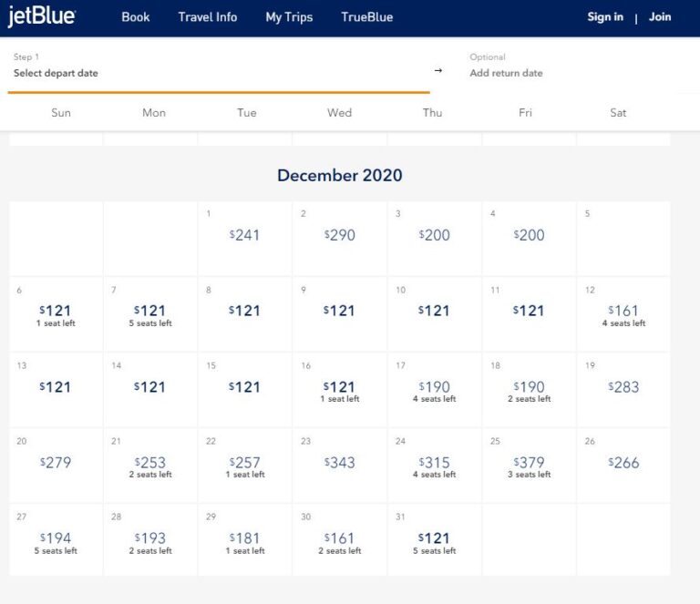Choose December 6 with 1 seat left
This screenshot has width=700, height=604.
[56, 314]
